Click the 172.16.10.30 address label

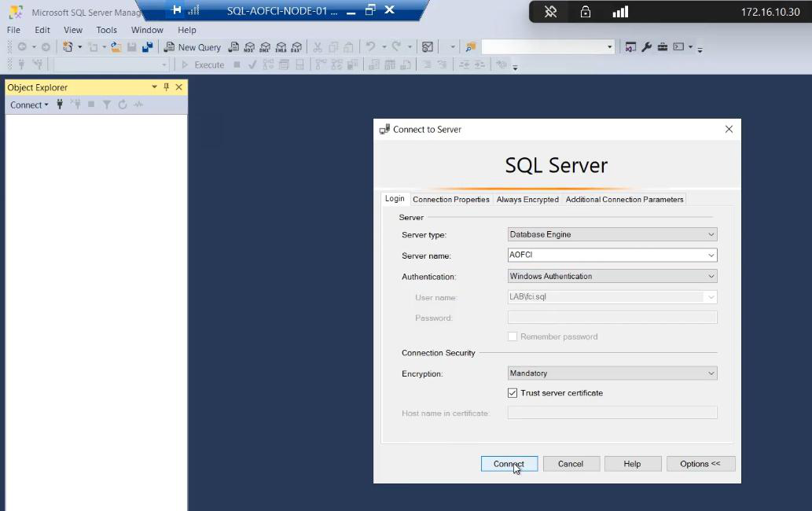[x=770, y=12]
